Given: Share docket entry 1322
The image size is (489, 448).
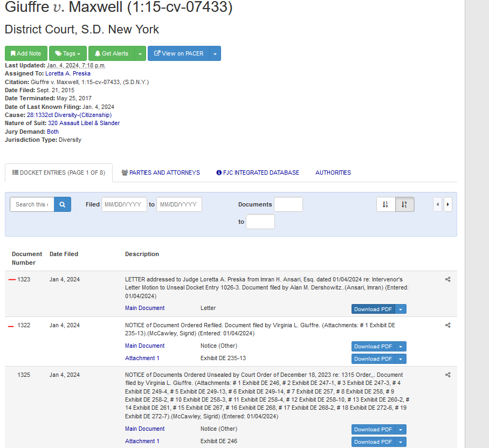Looking at the screenshot, I should [x=448, y=325].
